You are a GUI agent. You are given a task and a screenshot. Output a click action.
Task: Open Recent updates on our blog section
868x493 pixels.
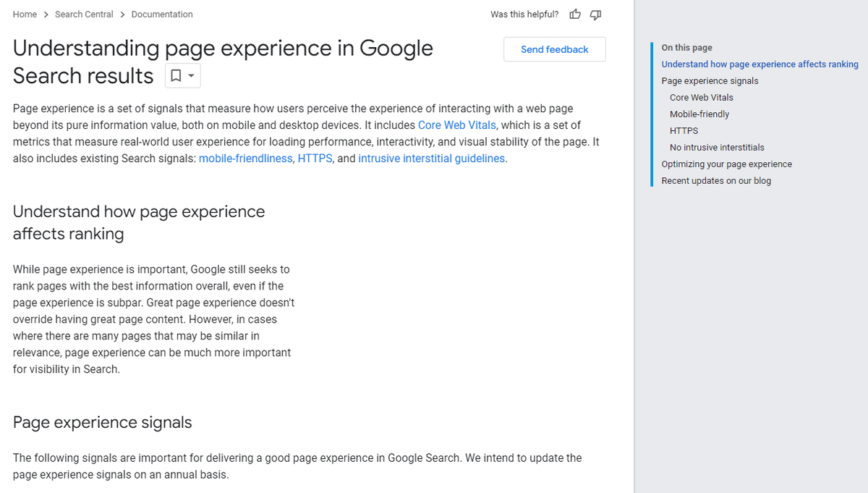716,181
